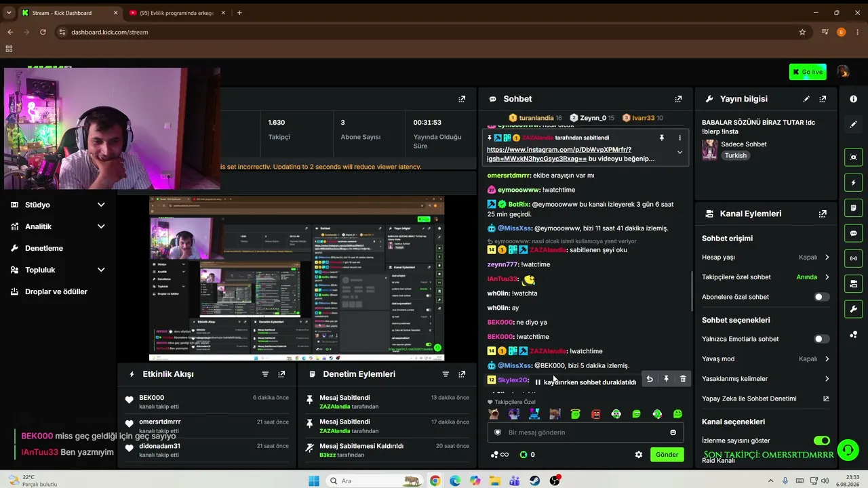Toggle the chat bubble panel in right sidebar
The height and width of the screenshot is (488, 868).
coord(853,233)
